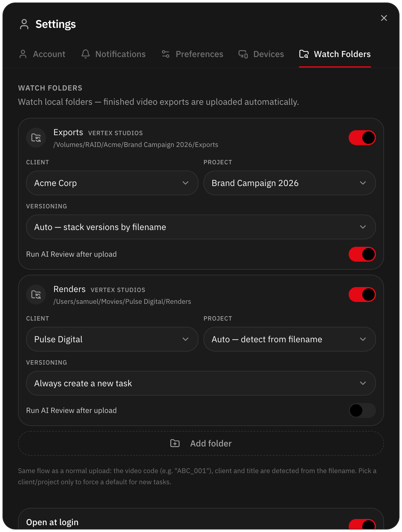
Task: Click the Renders folder name
Action: tap(69, 289)
